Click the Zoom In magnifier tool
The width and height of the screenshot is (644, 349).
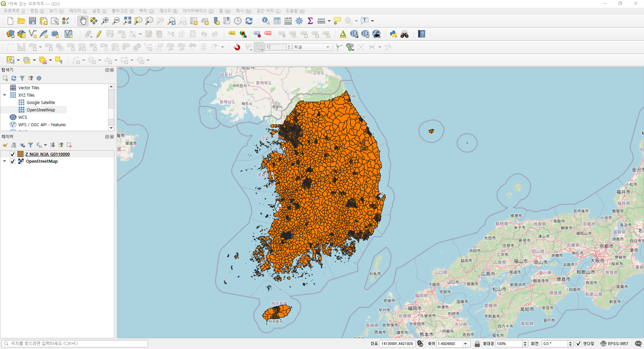pyautogui.click(x=105, y=21)
